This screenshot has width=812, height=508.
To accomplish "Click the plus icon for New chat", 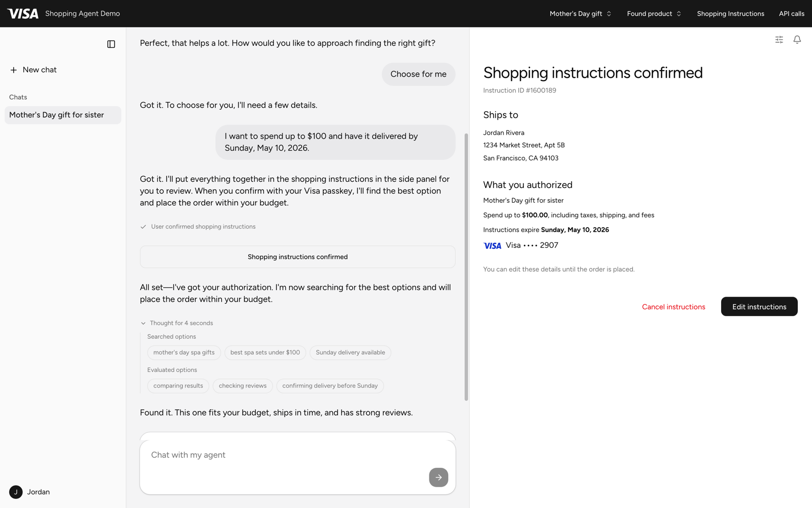I will 14,70.
